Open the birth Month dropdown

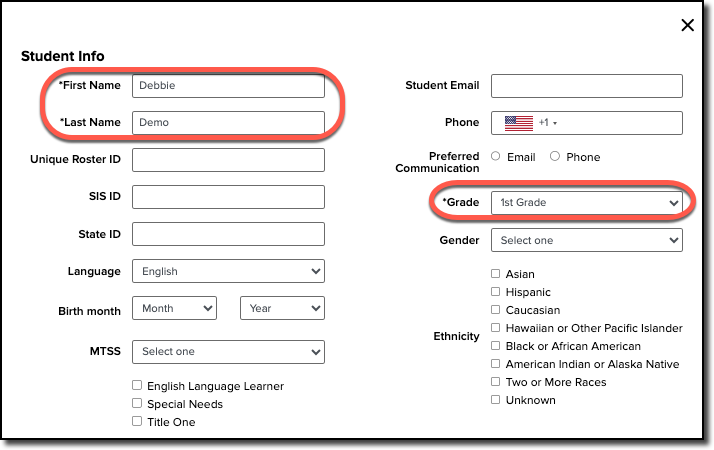178,309
